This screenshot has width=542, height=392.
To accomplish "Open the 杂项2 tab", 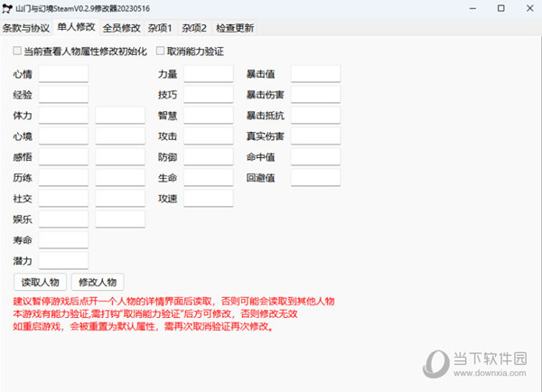I will [x=194, y=28].
